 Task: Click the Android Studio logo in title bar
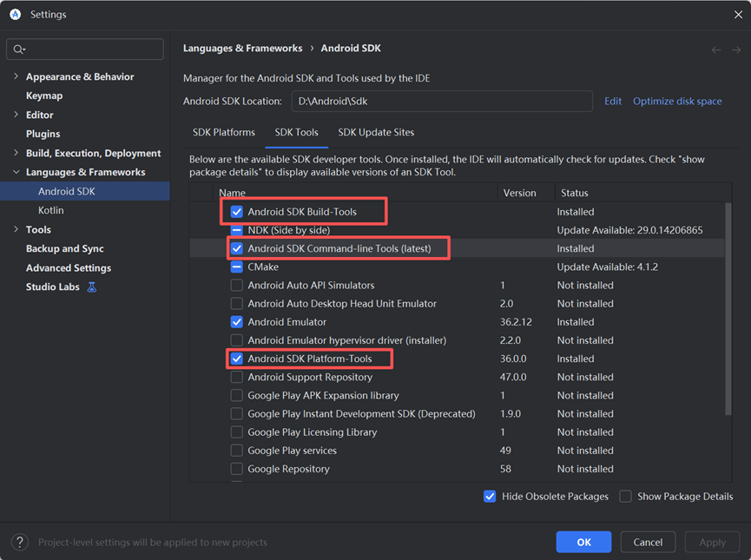(16, 15)
